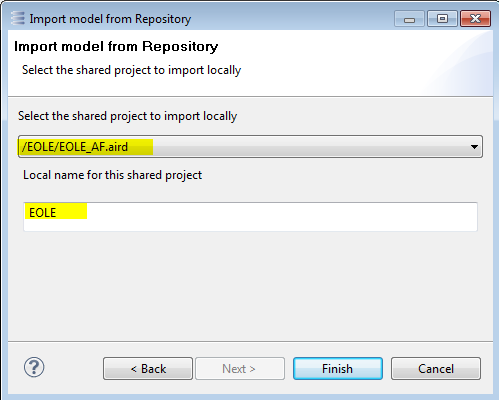Image resolution: width=499 pixels, height=400 pixels.
Task: Click the bold 'Import model from Repository' heading
Action: point(116,46)
